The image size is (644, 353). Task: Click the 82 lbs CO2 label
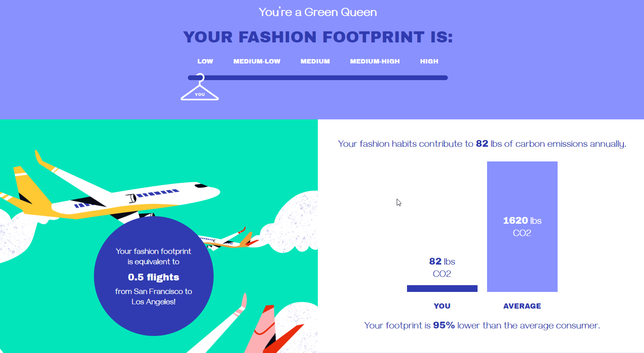442,267
